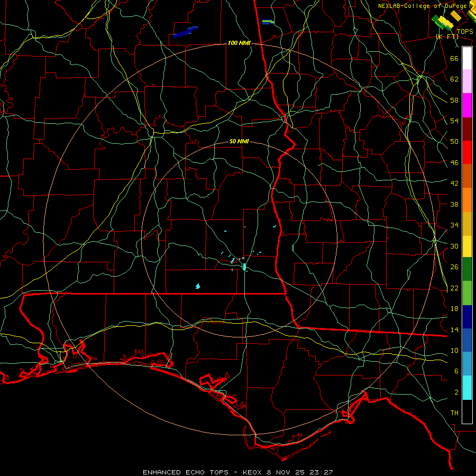Click the 50 NMI range ring label
The height and width of the screenshot is (476, 476).
[x=239, y=141]
